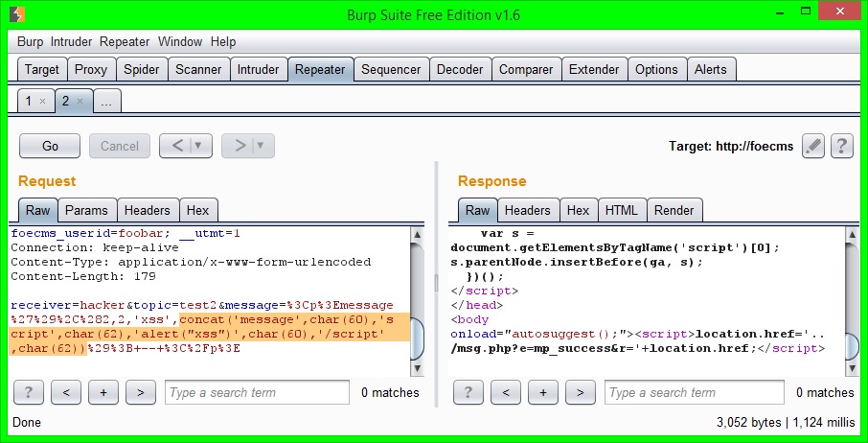Click the Cancel button
This screenshot has height=443, width=868.
(x=120, y=146)
